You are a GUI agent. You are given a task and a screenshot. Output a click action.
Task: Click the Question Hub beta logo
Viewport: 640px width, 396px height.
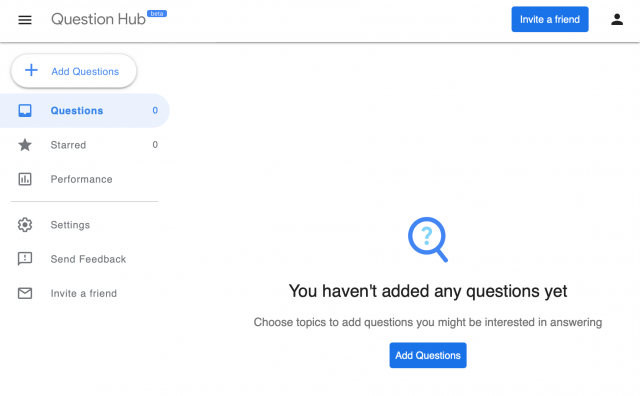tap(109, 19)
